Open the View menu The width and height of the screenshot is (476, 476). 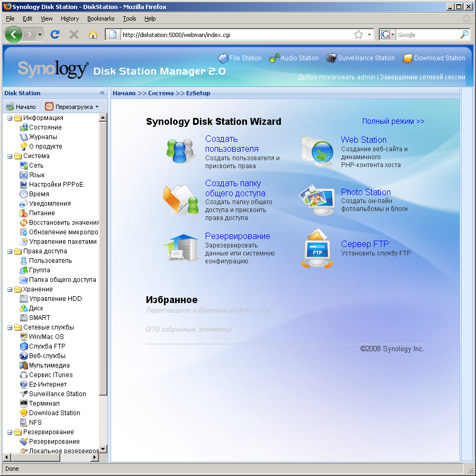pos(47,19)
